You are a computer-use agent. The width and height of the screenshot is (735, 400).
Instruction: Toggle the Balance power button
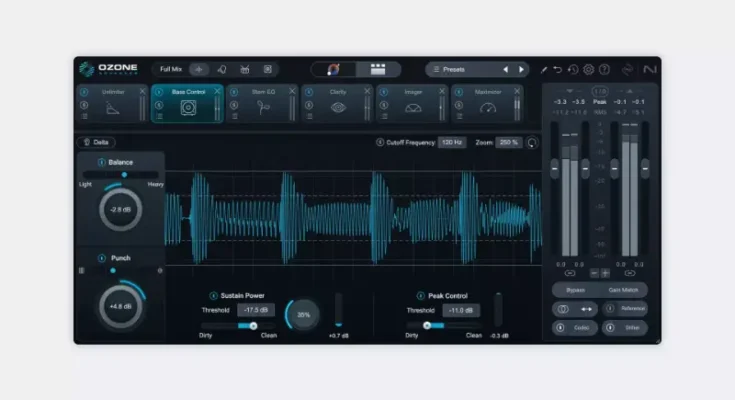coord(101,162)
